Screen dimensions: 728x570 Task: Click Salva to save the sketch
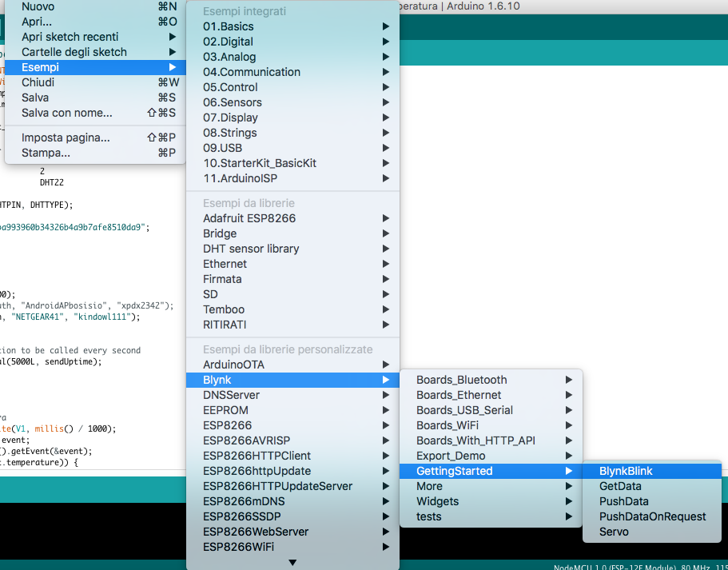point(35,98)
